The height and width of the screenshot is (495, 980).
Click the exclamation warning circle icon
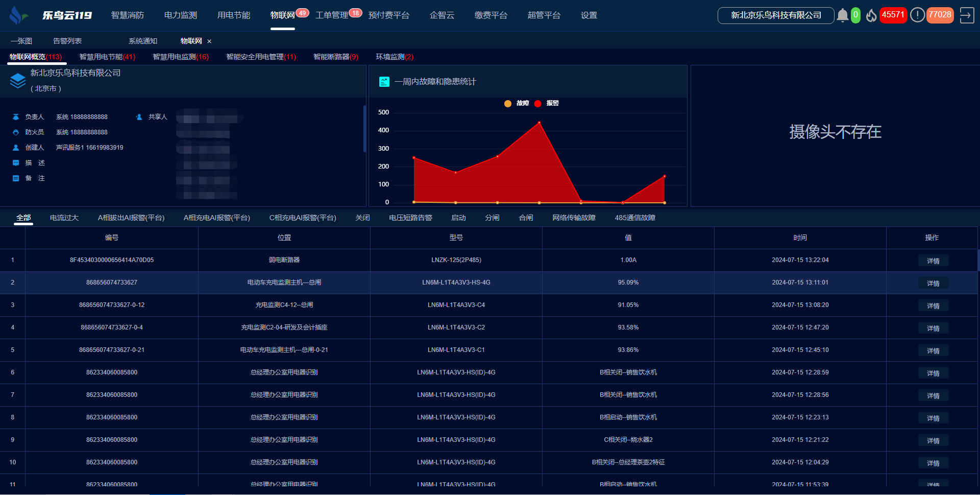click(x=917, y=15)
